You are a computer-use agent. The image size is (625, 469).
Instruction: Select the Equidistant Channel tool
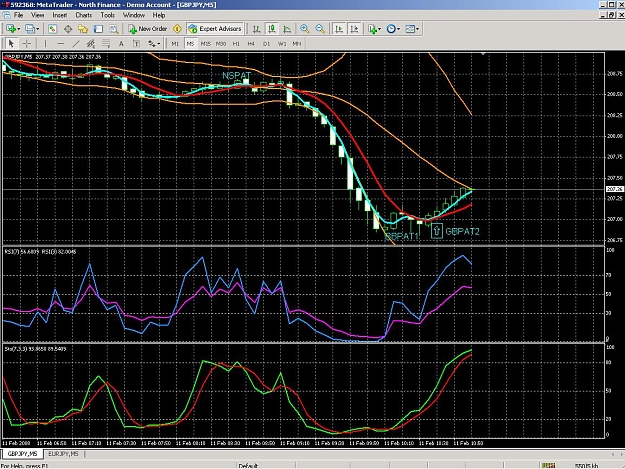coord(91,43)
